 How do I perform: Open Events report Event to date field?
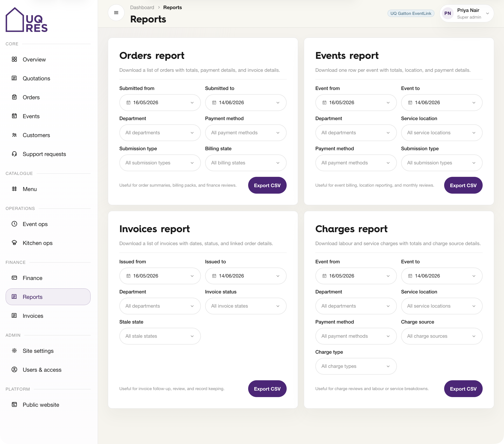(442, 103)
